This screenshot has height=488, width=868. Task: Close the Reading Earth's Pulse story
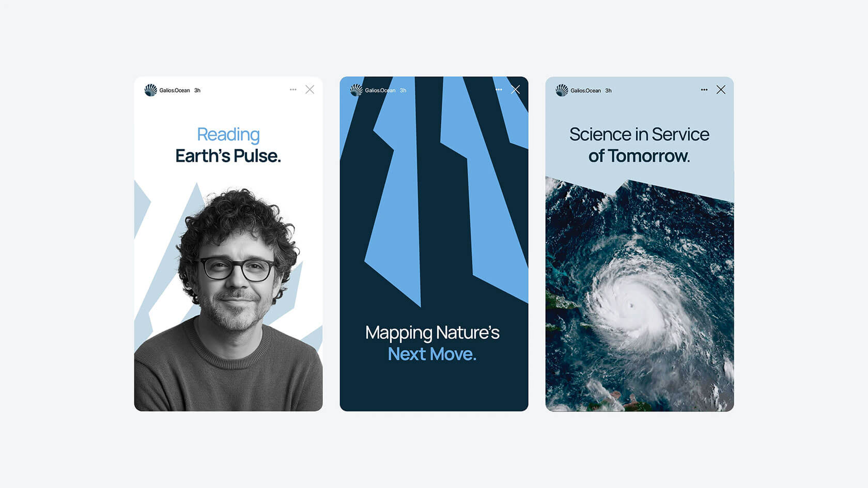tap(309, 90)
